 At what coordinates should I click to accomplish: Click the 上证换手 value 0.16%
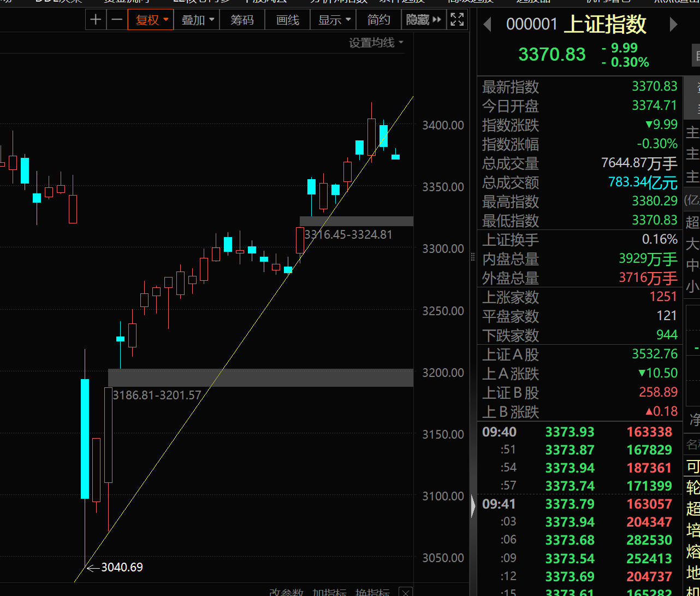pos(660,239)
